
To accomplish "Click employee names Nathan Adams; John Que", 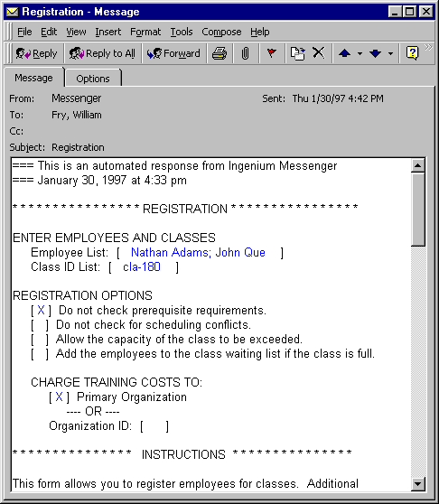I will [198, 253].
